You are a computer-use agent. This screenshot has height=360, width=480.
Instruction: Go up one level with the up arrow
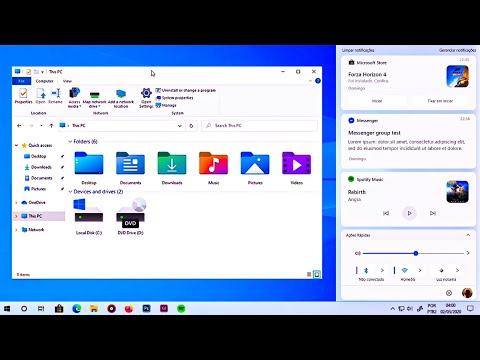pyautogui.click(x=51, y=126)
